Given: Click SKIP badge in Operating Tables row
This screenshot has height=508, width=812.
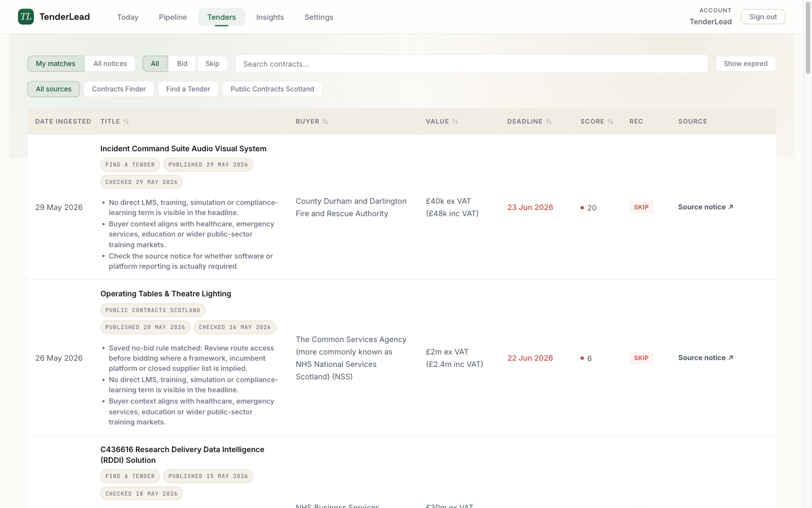Looking at the screenshot, I should tap(641, 358).
